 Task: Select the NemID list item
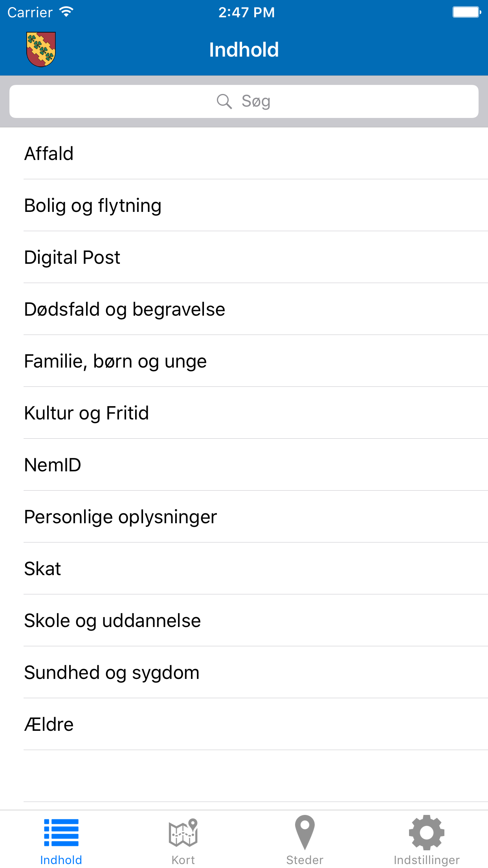coord(53,465)
